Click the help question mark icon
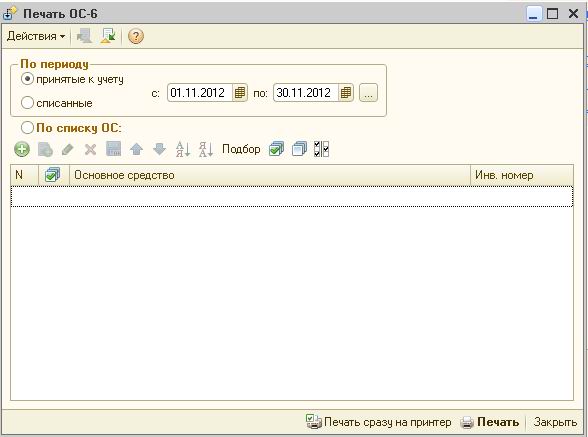This screenshot has height=437, width=588. [136, 36]
